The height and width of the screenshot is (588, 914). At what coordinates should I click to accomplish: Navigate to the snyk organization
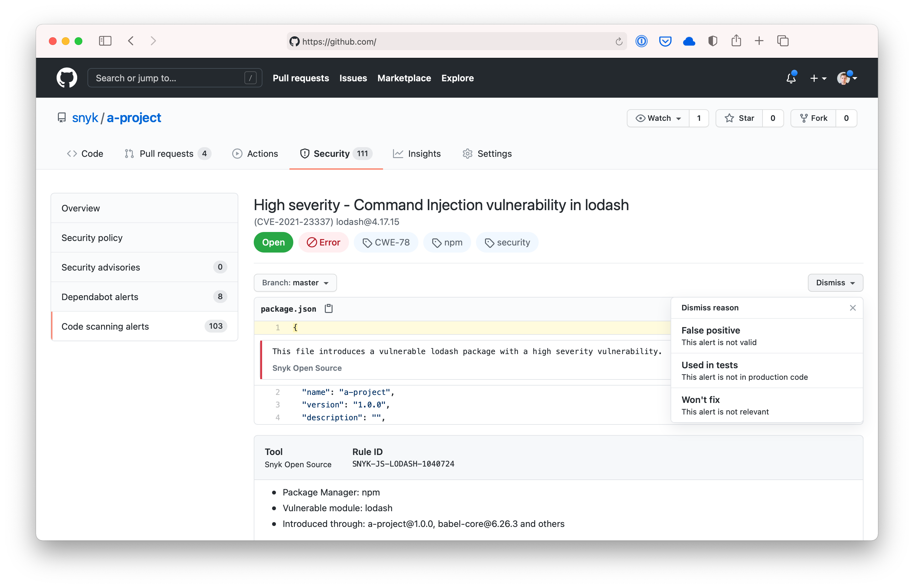coord(85,118)
